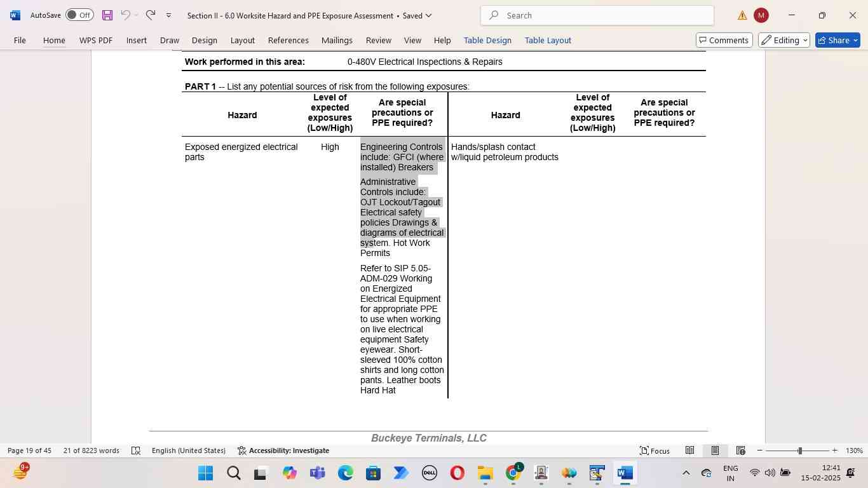The height and width of the screenshot is (488, 868).
Task: Click the 'High' exposure level cell
Action: (330, 147)
